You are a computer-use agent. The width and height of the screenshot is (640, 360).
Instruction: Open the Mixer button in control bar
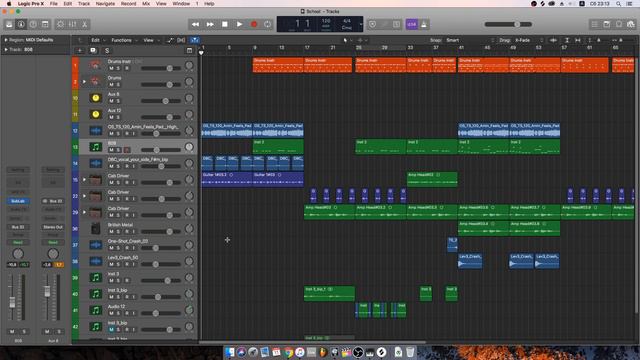coord(72,24)
